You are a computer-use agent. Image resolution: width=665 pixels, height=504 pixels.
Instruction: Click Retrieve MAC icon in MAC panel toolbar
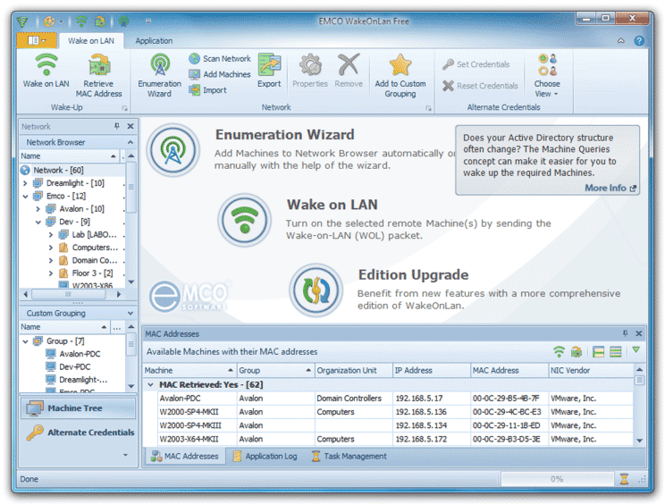(576, 352)
